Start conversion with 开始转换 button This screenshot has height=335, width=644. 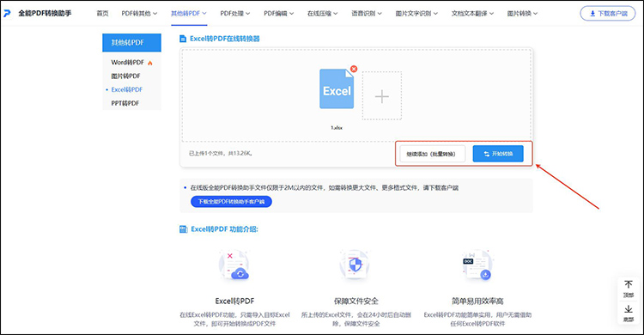[498, 154]
